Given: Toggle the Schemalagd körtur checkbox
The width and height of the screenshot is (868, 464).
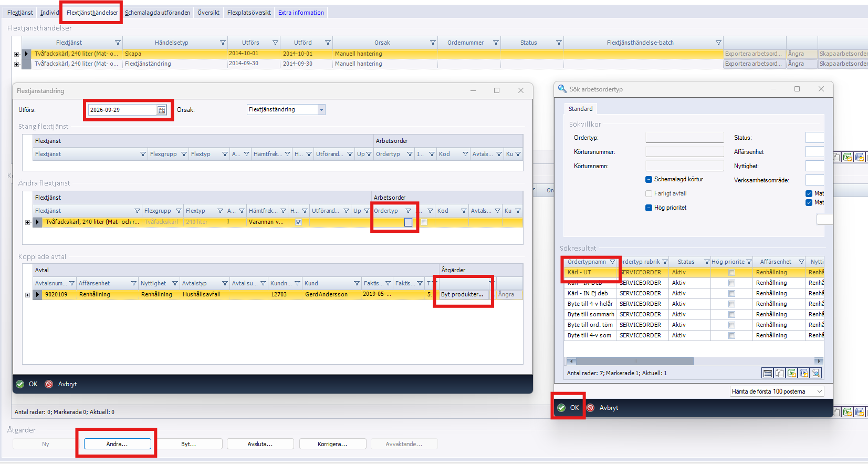Looking at the screenshot, I should point(649,179).
